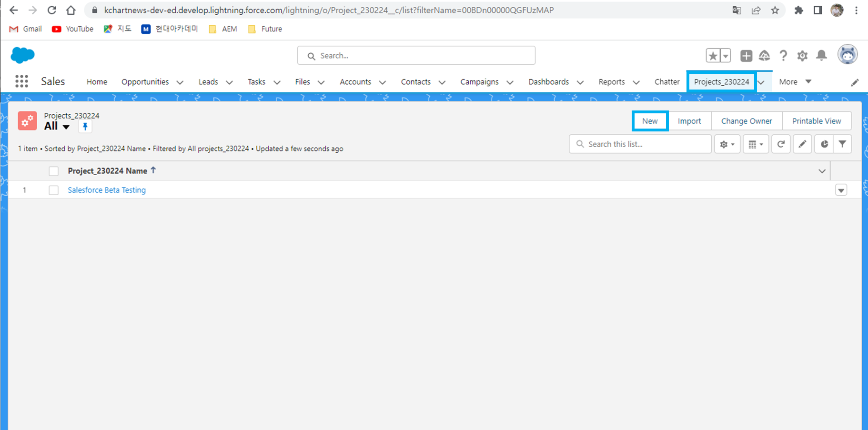
Task: Open the Setup gear icon
Action: tap(802, 56)
